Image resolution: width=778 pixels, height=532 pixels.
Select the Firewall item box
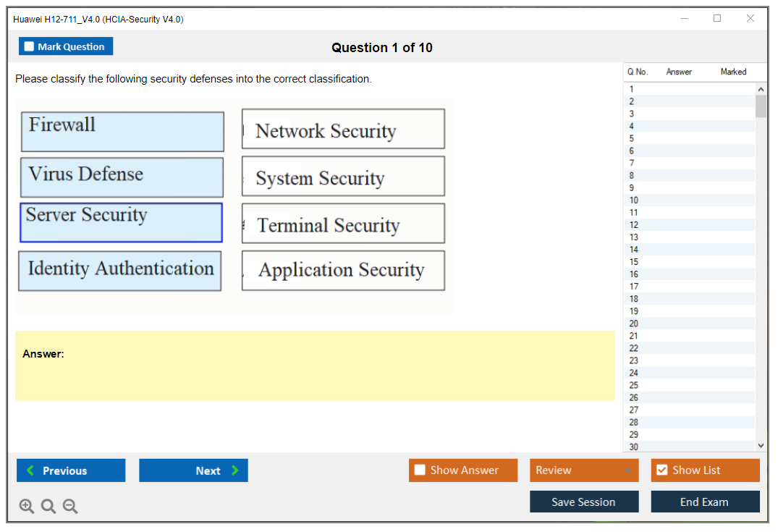(x=122, y=132)
